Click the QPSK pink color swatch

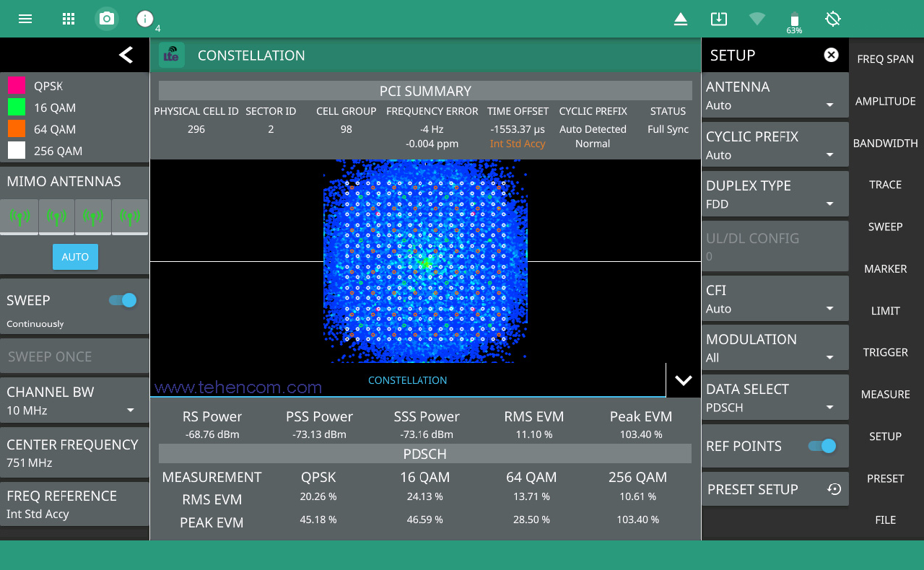(x=17, y=85)
